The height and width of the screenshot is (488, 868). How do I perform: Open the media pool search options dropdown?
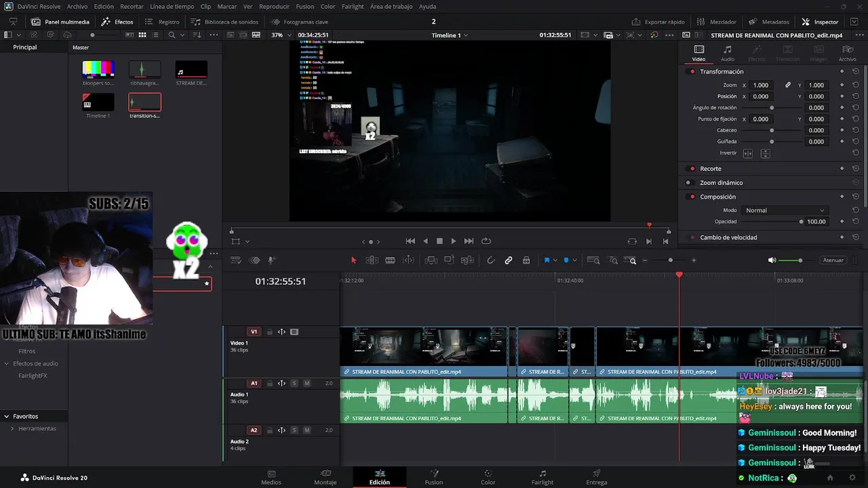(182, 35)
